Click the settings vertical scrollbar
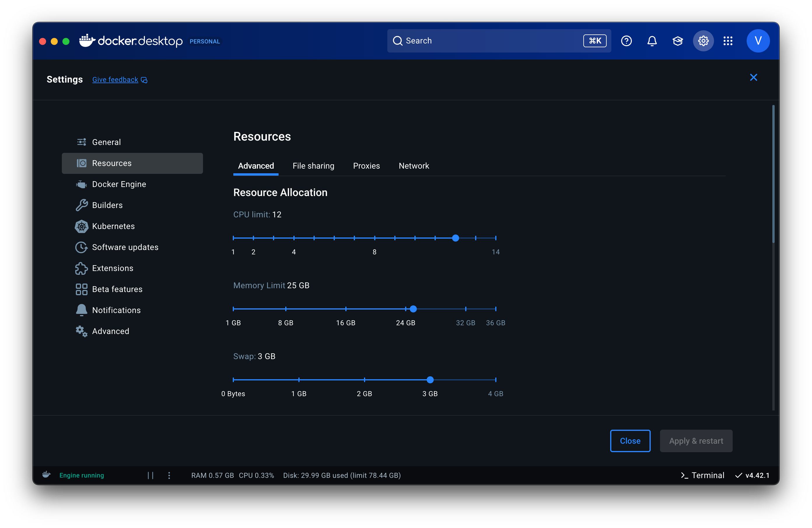 pyautogui.click(x=773, y=174)
